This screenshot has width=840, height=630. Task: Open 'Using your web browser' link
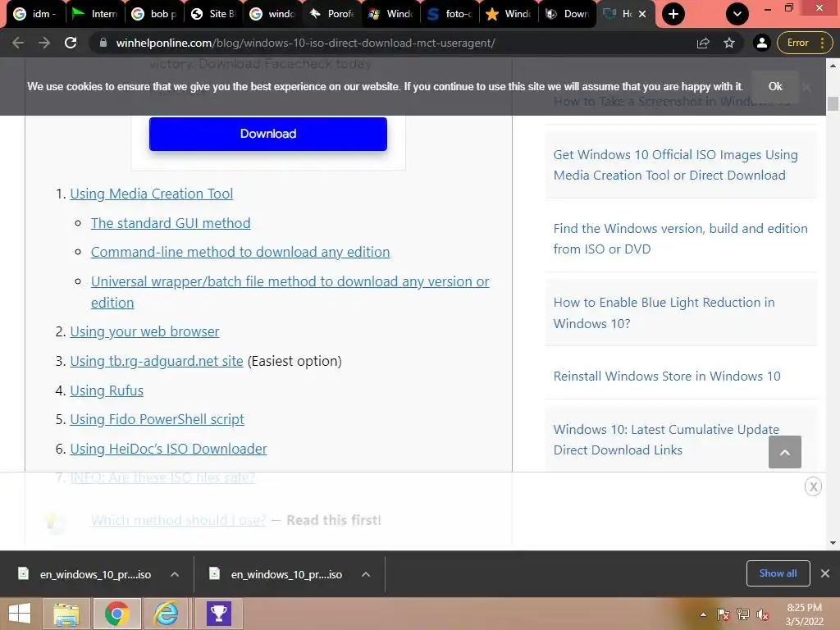pyautogui.click(x=144, y=331)
